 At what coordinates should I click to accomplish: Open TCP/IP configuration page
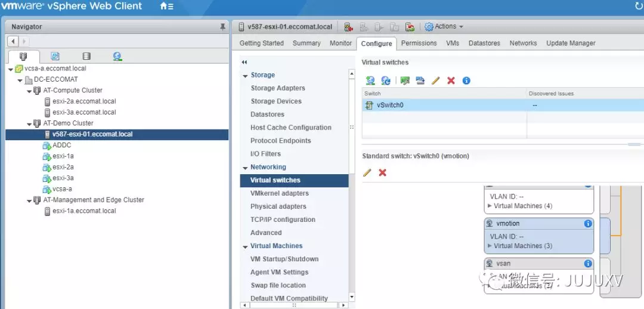pyautogui.click(x=283, y=220)
